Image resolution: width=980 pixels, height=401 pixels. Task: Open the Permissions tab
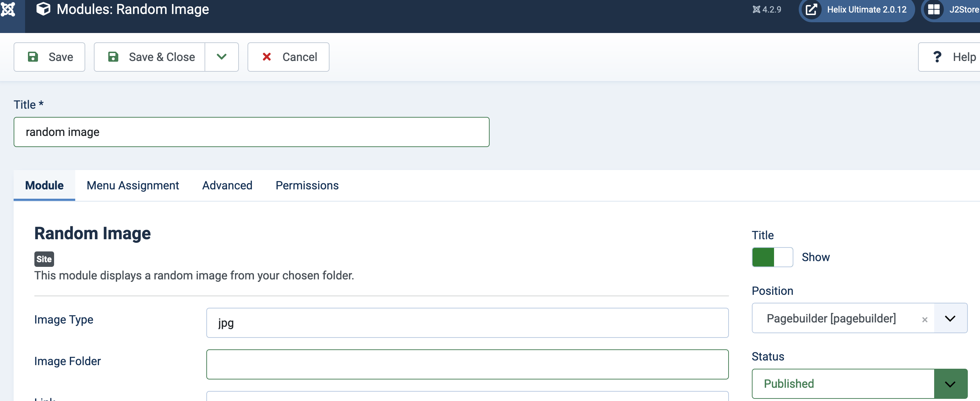coord(307,185)
